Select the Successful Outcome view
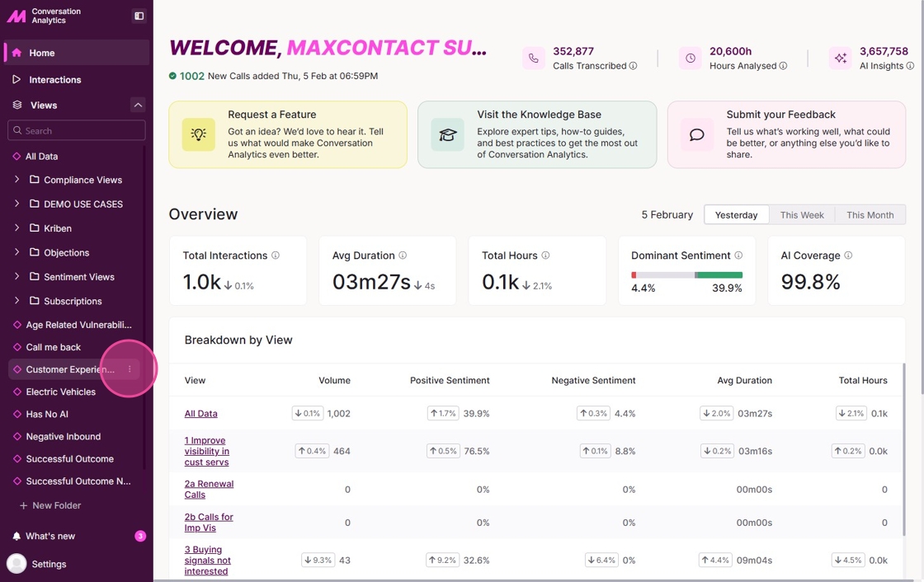 (73, 459)
